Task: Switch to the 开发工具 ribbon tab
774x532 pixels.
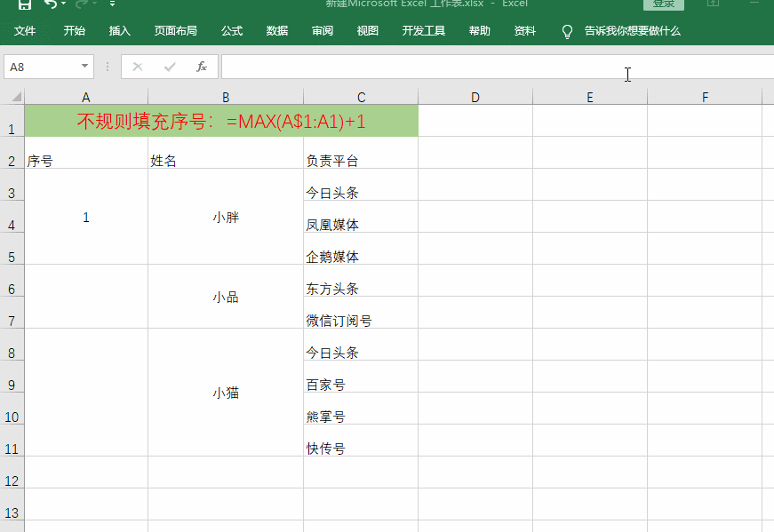Action: [424, 31]
